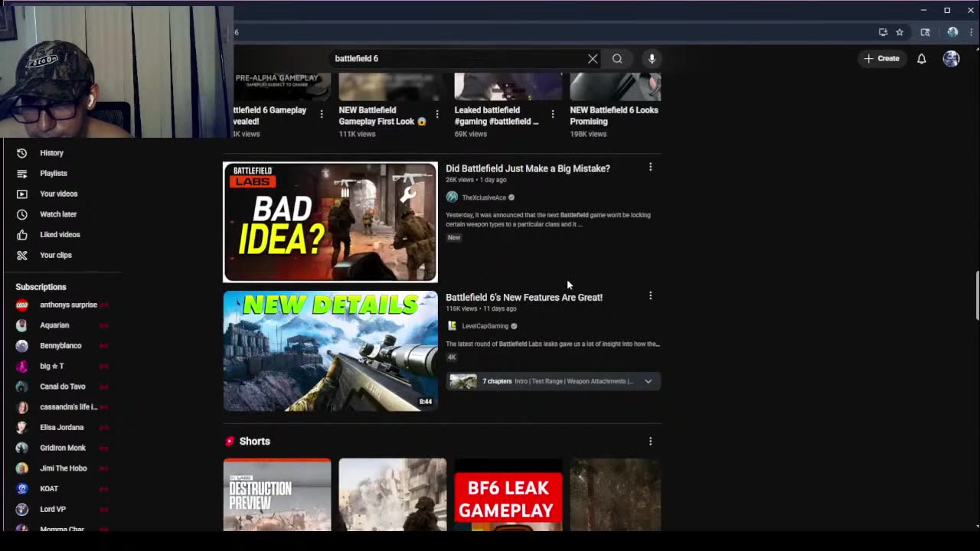Click the 4K badge under LevelCapGaming video
Image resolution: width=980 pixels, height=551 pixels.
click(452, 357)
